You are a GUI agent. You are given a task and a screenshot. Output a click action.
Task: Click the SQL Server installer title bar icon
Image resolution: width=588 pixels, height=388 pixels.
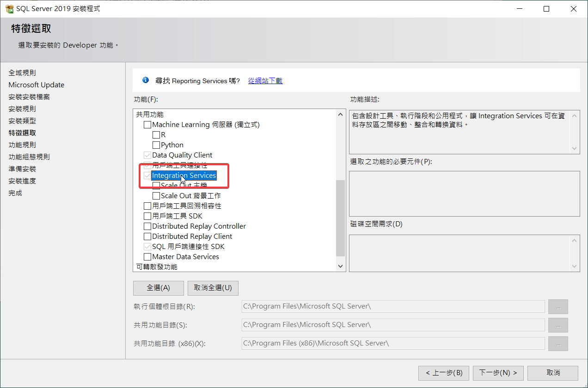[9, 9]
